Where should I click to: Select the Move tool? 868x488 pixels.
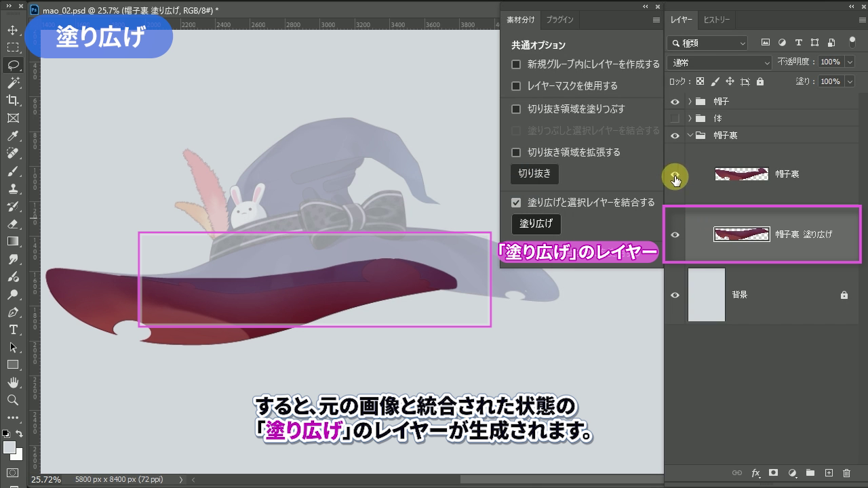coord(13,30)
